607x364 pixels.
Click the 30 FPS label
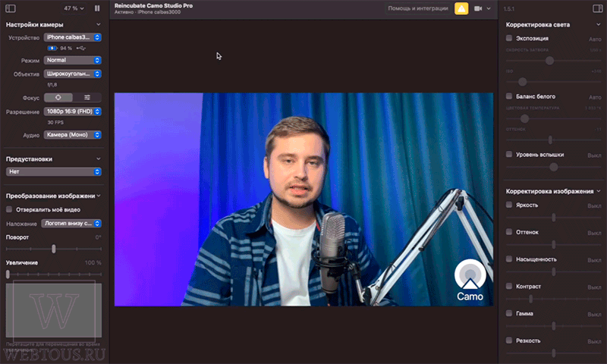click(x=55, y=122)
